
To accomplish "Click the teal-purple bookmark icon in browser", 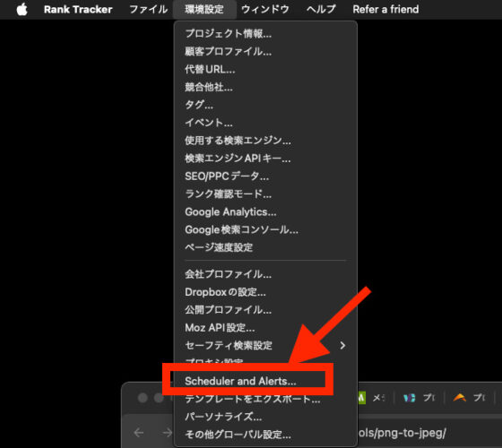I will pos(409,398).
